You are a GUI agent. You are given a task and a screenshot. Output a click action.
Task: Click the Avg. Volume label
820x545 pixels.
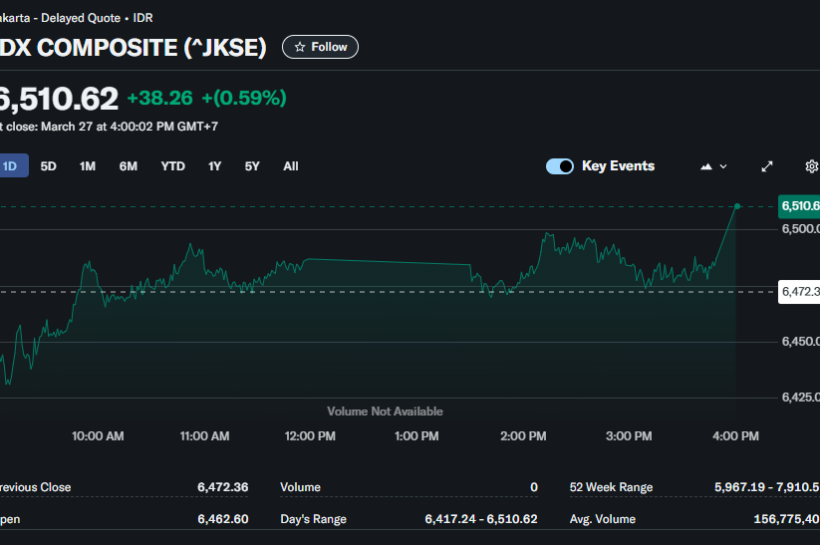(x=602, y=519)
